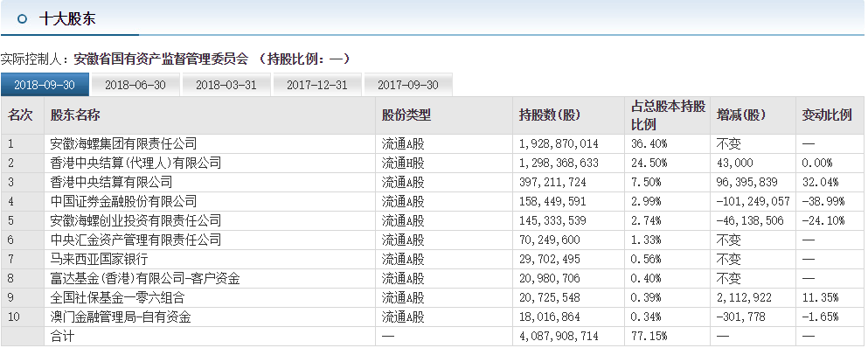Click the 股东名称 column header
868x362 pixels.
click(x=75, y=115)
